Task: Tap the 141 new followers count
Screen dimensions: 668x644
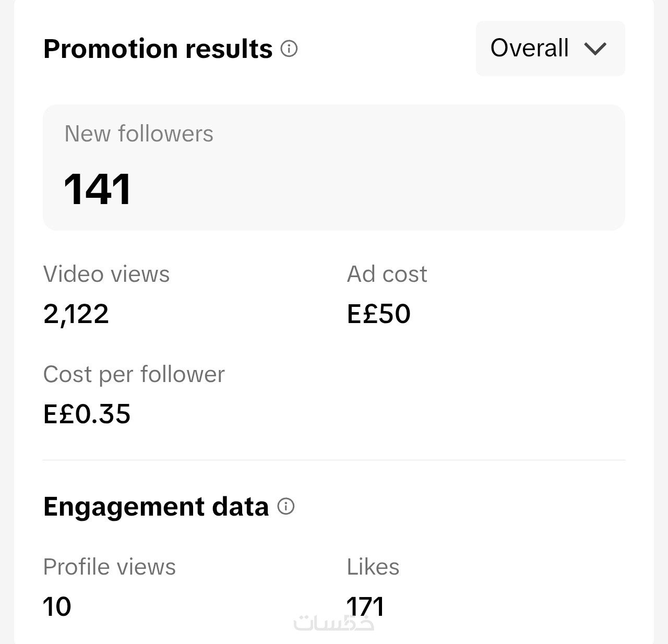Action: [x=97, y=189]
